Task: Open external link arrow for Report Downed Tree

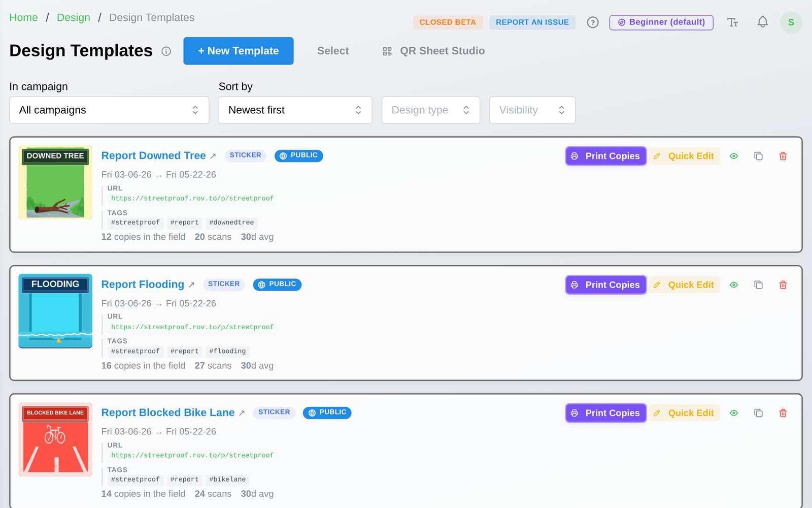Action: click(213, 156)
